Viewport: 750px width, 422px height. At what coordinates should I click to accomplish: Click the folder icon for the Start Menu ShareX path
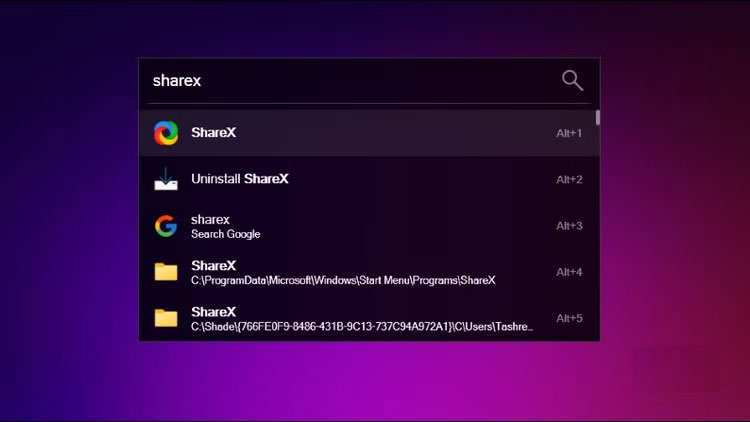coord(166,272)
